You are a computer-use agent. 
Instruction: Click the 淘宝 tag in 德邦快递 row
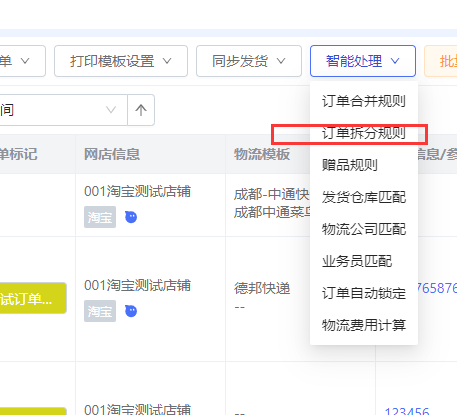(x=100, y=311)
